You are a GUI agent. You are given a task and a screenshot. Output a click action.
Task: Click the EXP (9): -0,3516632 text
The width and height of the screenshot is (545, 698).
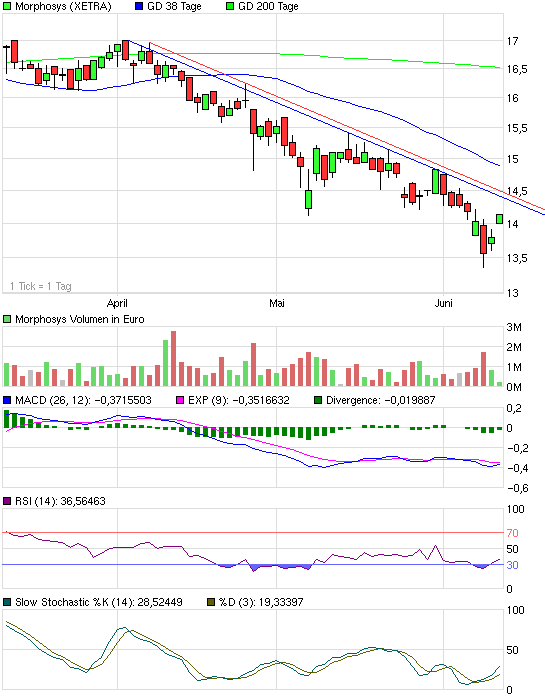[x=239, y=400]
